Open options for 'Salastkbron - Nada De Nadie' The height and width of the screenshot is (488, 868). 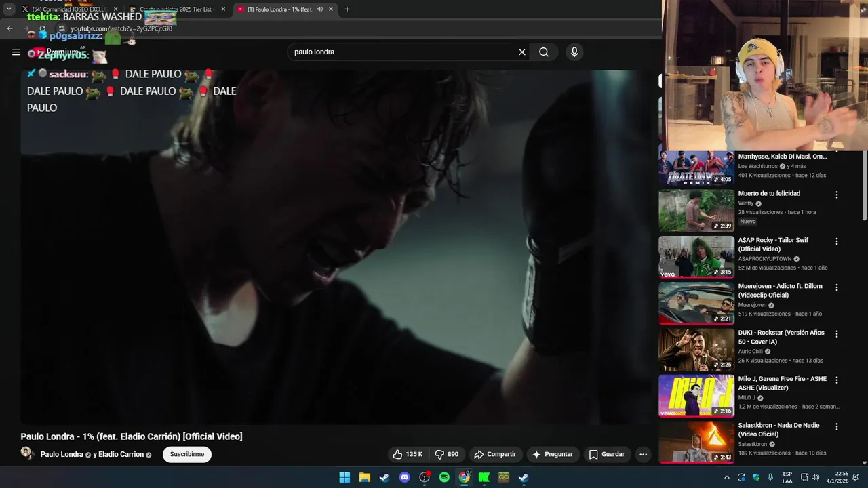(836, 427)
